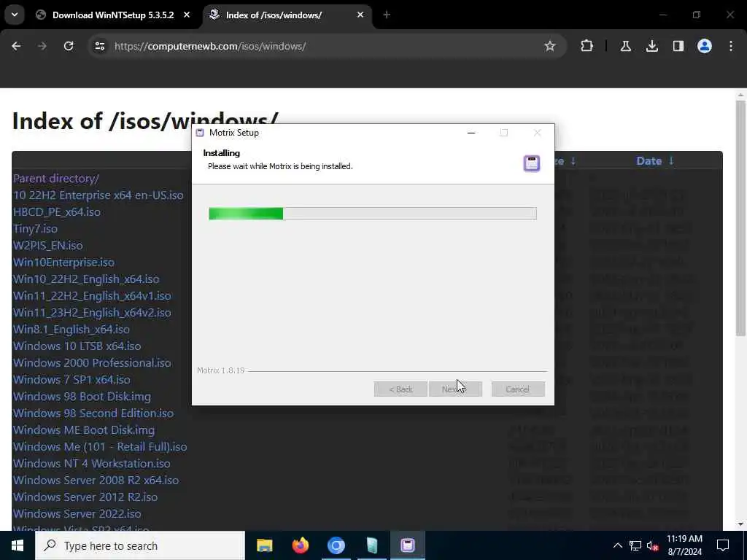Reload the page with the refresh icon
Screen dimensions: 747x560
[x=69, y=46]
